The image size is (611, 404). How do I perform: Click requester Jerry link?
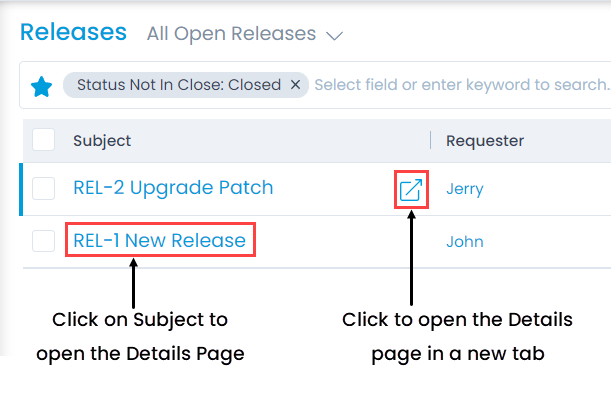464,189
